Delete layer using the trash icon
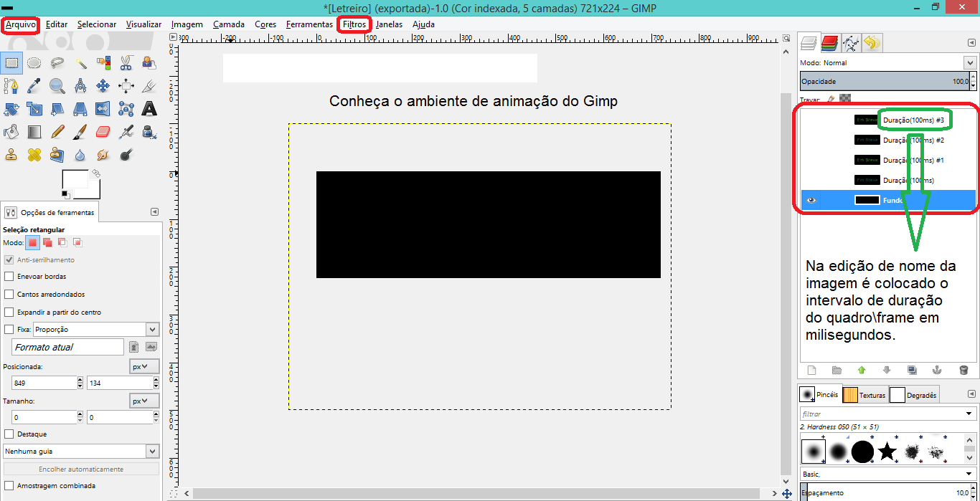Screen dimensions: 980x501 pos(963,371)
